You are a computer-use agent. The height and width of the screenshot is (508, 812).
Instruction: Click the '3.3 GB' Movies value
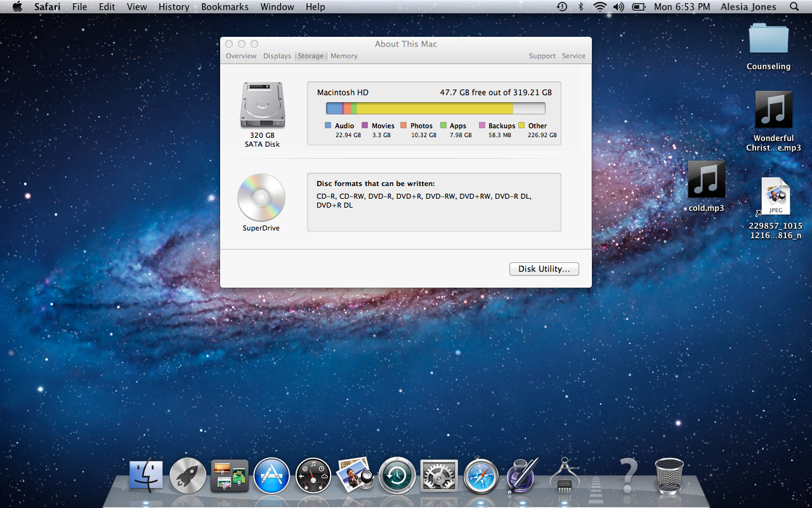click(381, 135)
